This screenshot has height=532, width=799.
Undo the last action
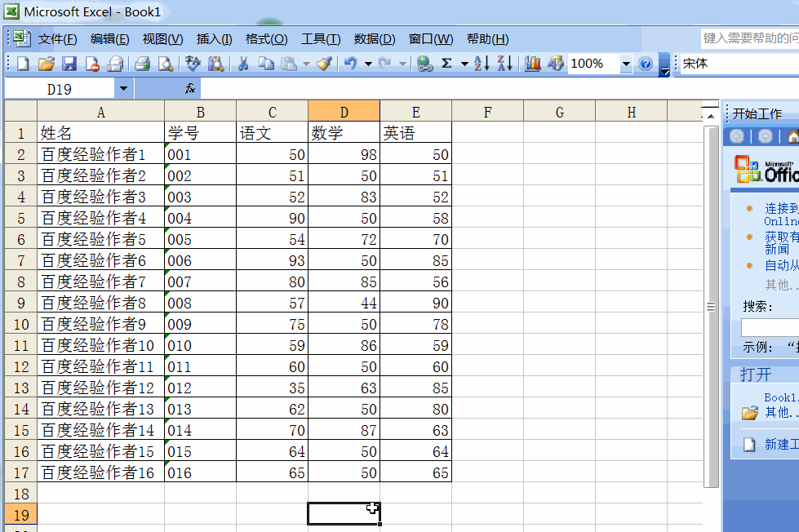click(351, 64)
